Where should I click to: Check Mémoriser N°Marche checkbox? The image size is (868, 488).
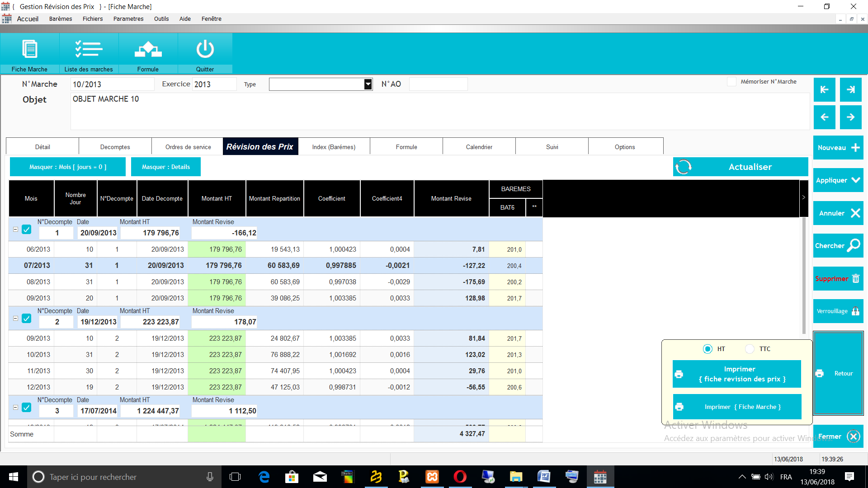[x=731, y=82]
